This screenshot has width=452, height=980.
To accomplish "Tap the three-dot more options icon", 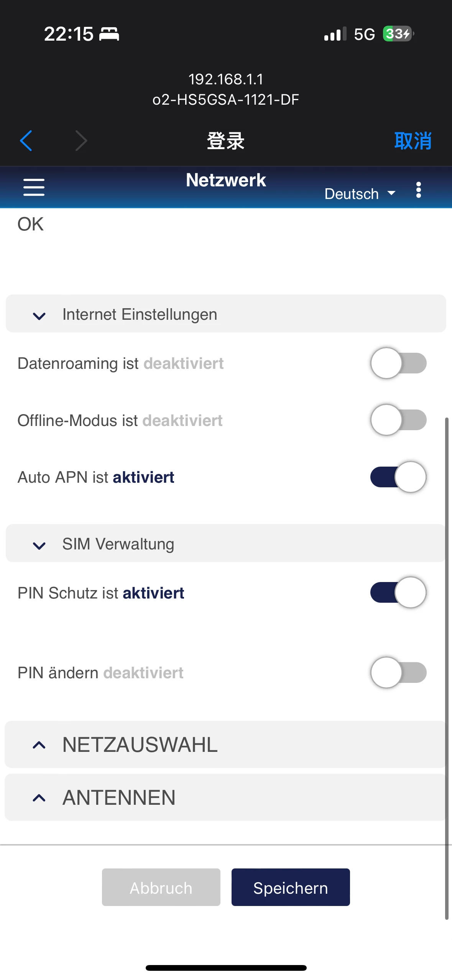I will [418, 190].
